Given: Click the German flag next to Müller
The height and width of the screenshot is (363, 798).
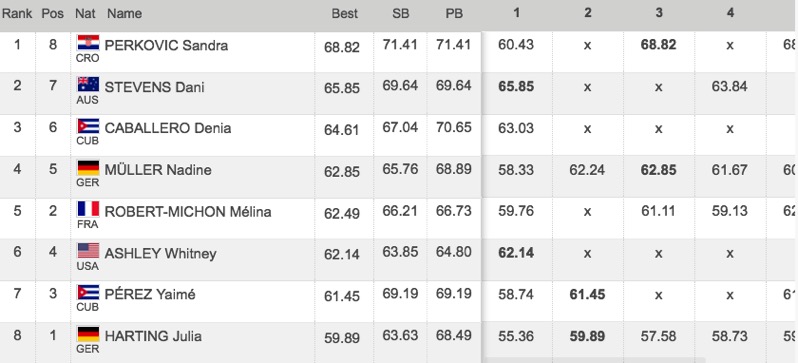Looking at the screenshot, I should coord(88,167).
